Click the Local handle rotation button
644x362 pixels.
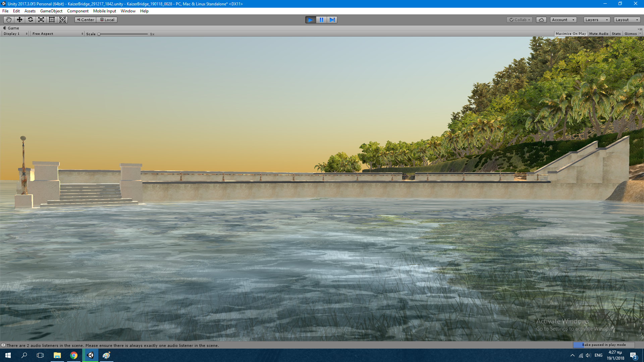pos(107,20)
